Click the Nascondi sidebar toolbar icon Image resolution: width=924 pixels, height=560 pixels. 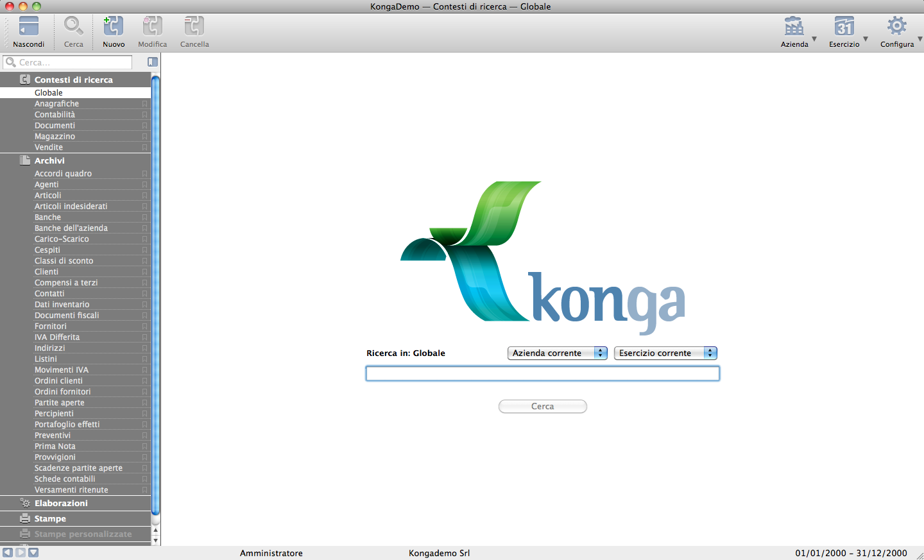(x=29, y=27)
